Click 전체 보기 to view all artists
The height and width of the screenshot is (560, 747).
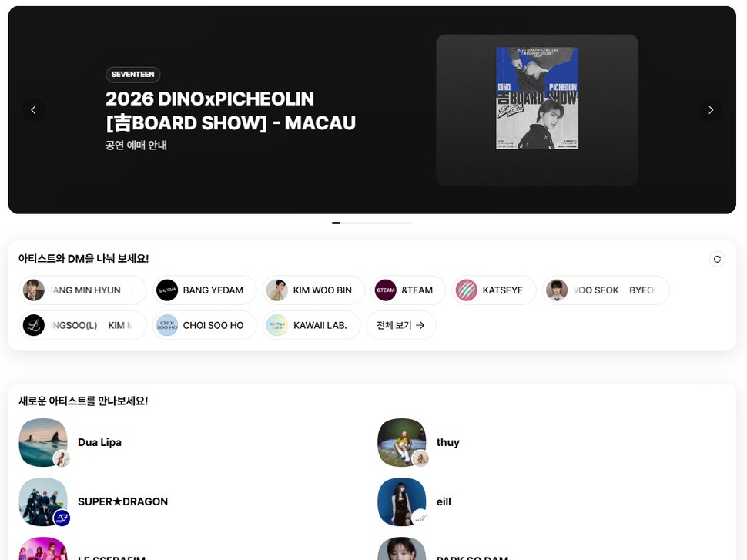tap(400, 326)
